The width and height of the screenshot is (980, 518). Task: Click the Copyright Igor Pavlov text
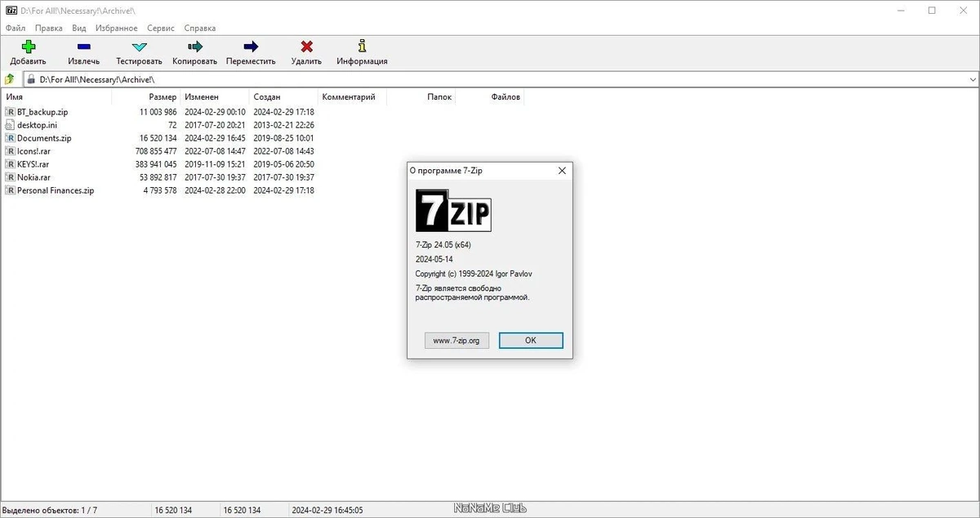coord(474,274)
